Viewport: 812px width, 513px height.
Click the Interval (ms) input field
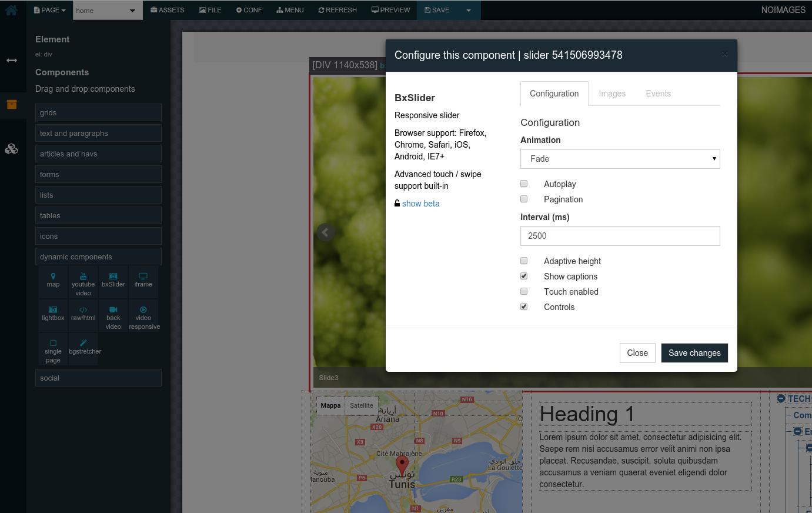[x=620, y=236]
